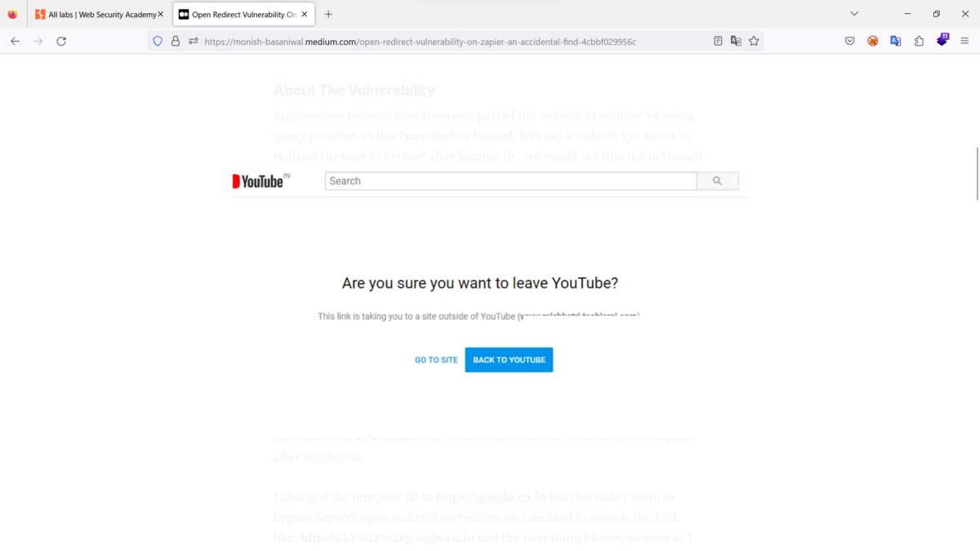This screenshot has width=980, height=551.
Task: Bookmark this page with the star
Action: [x=754, y=41]
